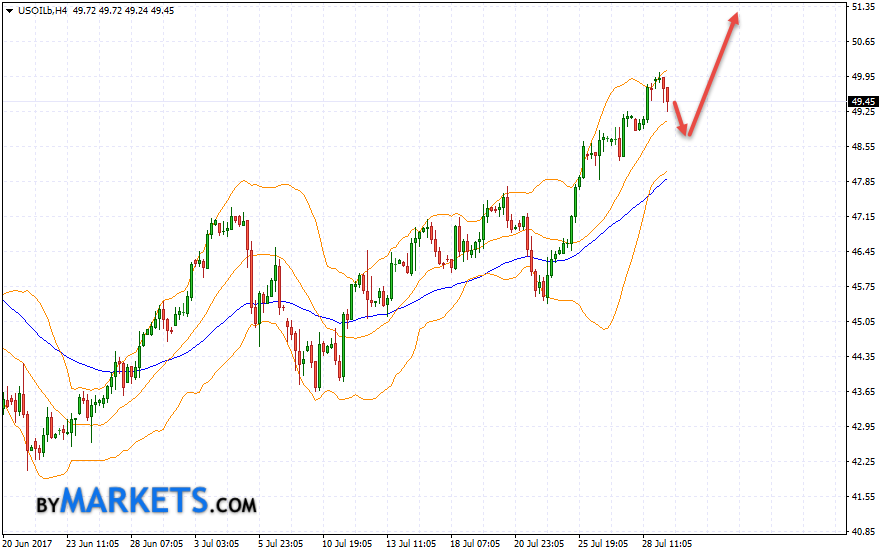Click the current price tag 49.45

click(x=862, y=101)
